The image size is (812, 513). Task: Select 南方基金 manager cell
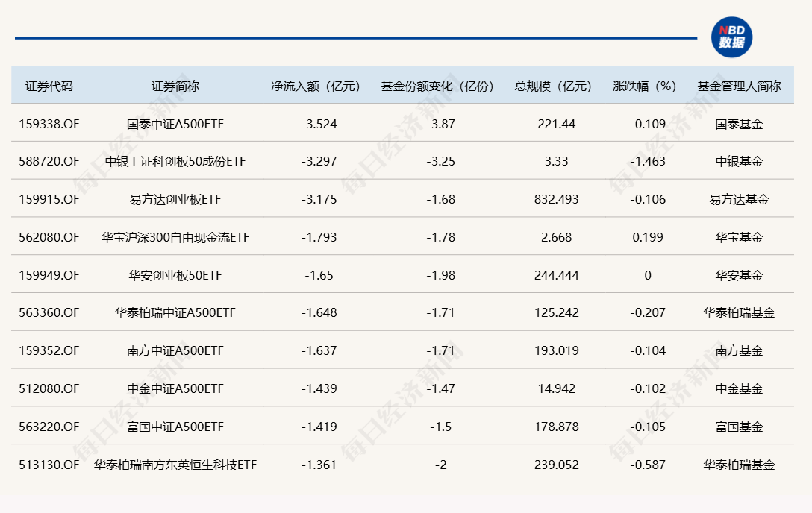pyautogui.click(x=739, y=350)
